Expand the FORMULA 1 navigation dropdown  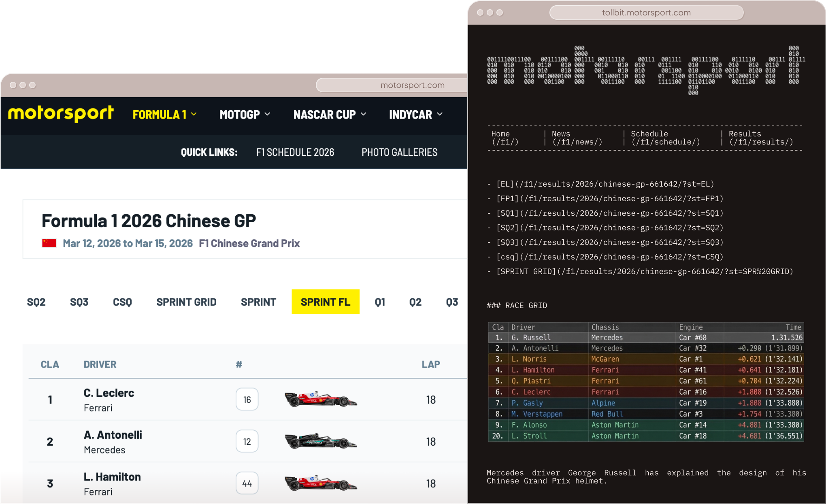point(164,115)
